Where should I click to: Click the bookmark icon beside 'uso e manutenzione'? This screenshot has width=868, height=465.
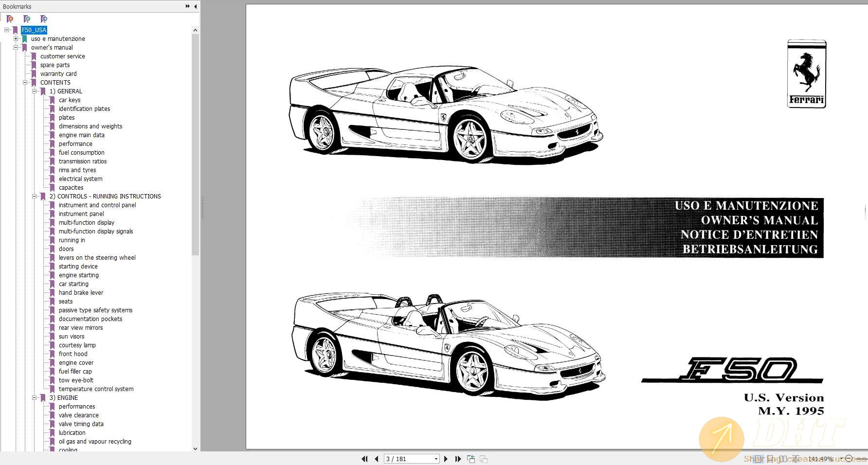(24, 39)
